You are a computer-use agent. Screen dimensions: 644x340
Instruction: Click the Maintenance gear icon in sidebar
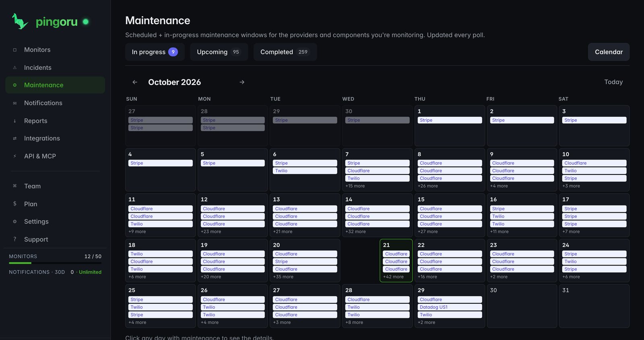tap(15, 85)
